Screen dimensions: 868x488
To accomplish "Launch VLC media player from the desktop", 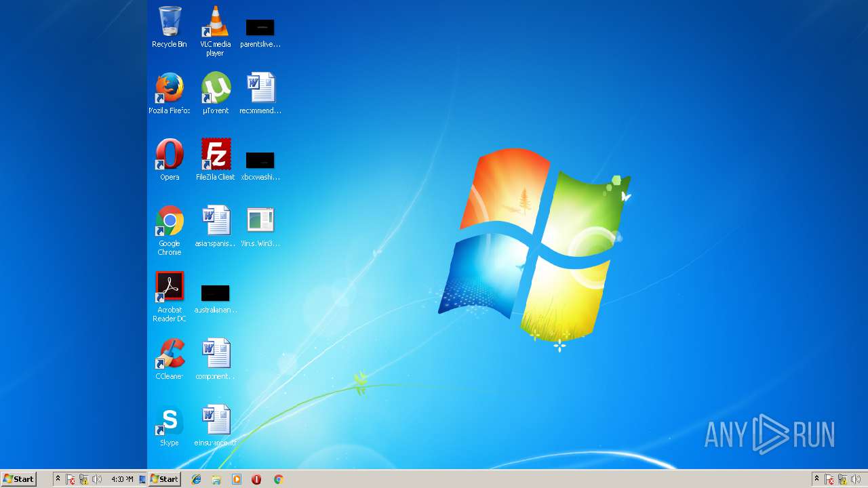I will 215,31.
